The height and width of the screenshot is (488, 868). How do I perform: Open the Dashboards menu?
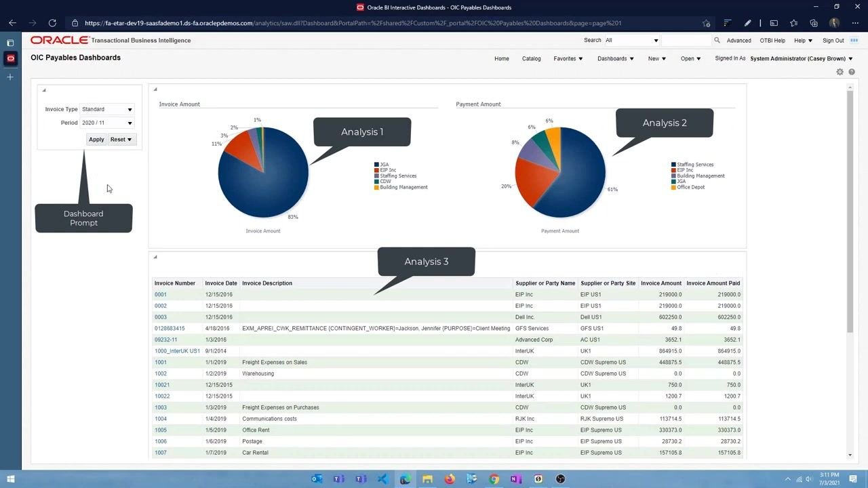[616, 59]
